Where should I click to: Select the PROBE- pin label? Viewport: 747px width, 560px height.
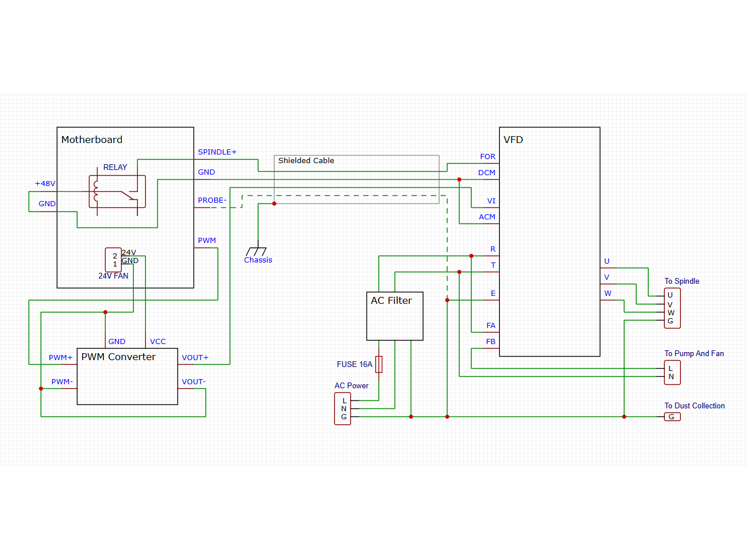pos(212,200)
